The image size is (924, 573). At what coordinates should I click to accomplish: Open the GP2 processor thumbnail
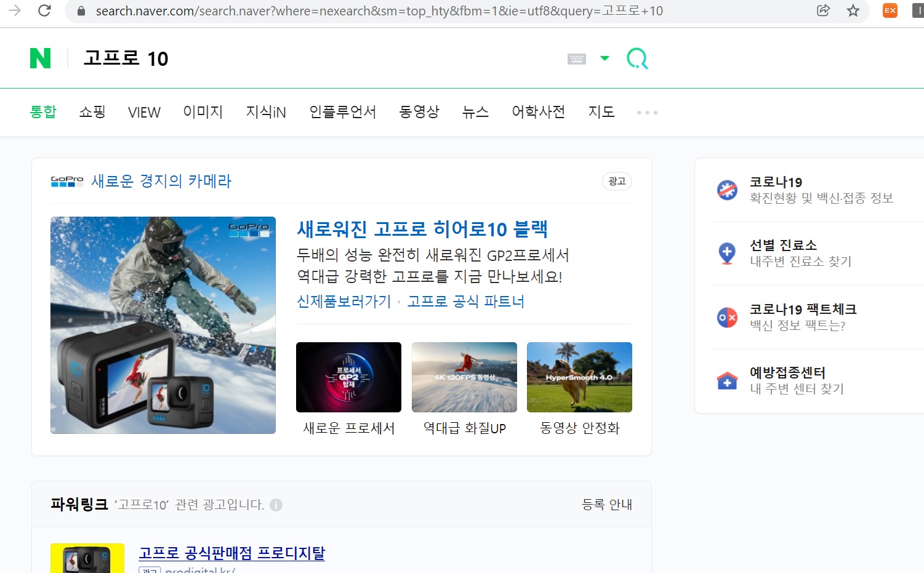coord(348,377)
